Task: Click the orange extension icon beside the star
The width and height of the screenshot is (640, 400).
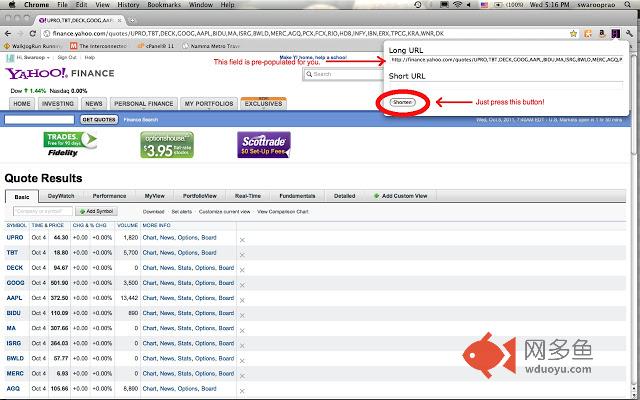Action: 588,33
